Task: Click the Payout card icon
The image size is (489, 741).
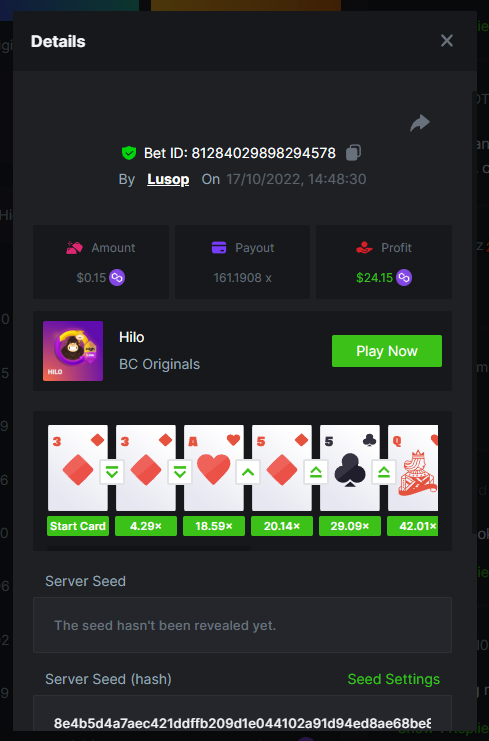Action: [219, 248]
